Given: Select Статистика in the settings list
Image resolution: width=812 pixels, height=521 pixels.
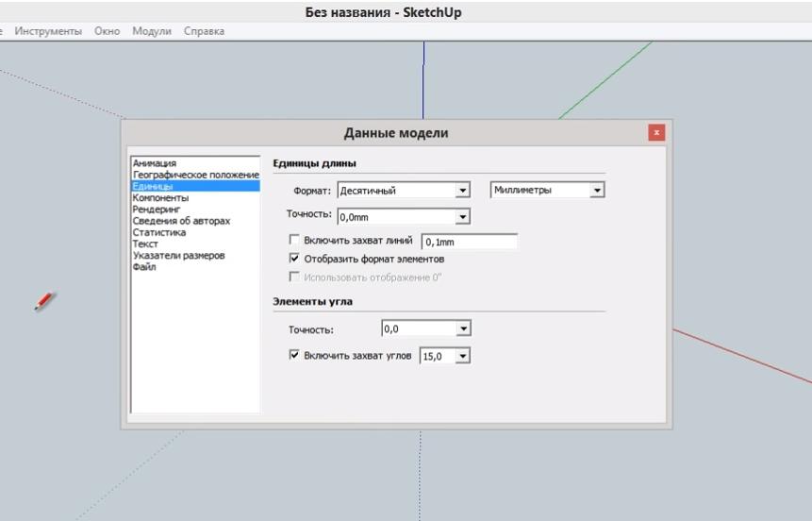Looking at the screenshot, I should 196,232.
